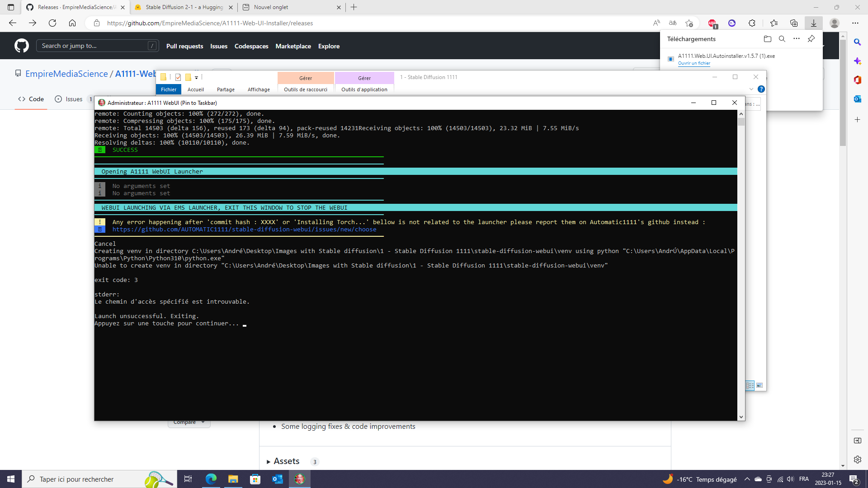This screenshot has width=868, height=488.
Task: Open Outlook from Edge sidebar
Action: point(858,99)
